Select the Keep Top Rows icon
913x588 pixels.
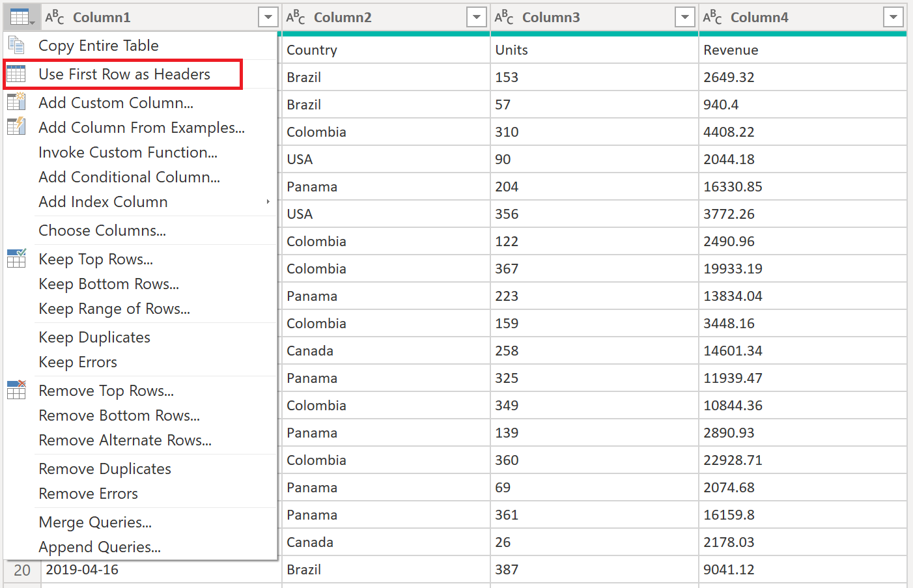click(x=16, y=259)
